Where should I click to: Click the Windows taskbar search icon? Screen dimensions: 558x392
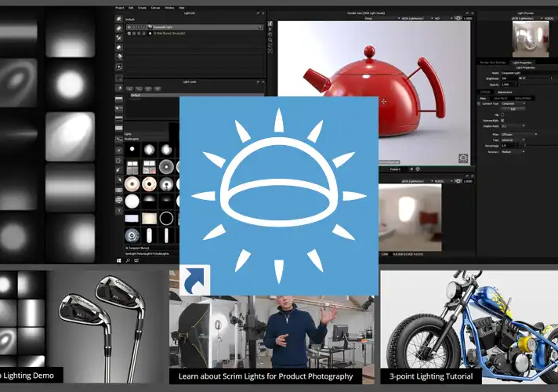128,260
